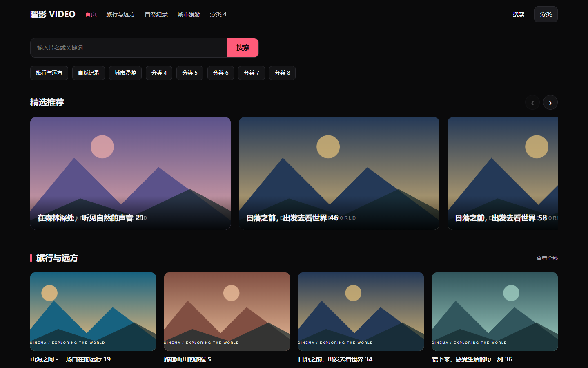Open featured card 日落之前，出发去看世界 46
This screenshot has height=368, width=588.
pos(339,173)
